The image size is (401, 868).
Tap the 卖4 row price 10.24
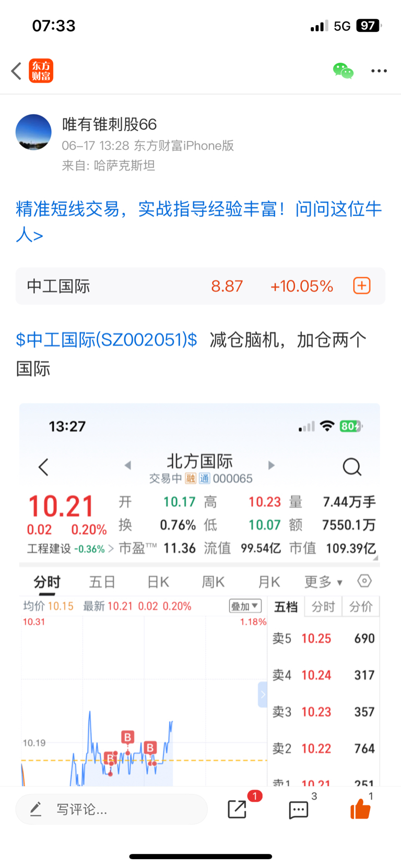tap(316, 675)
